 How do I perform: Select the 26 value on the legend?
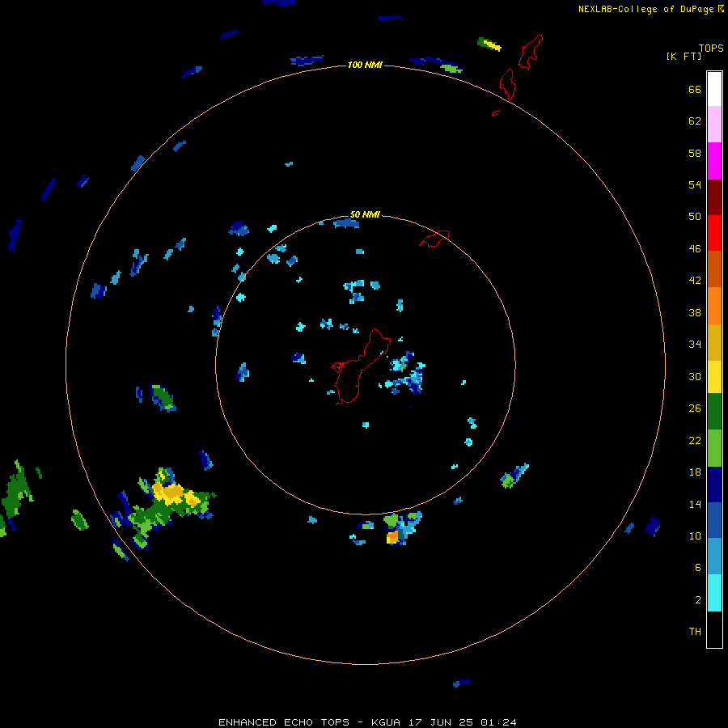coord(695,408)
